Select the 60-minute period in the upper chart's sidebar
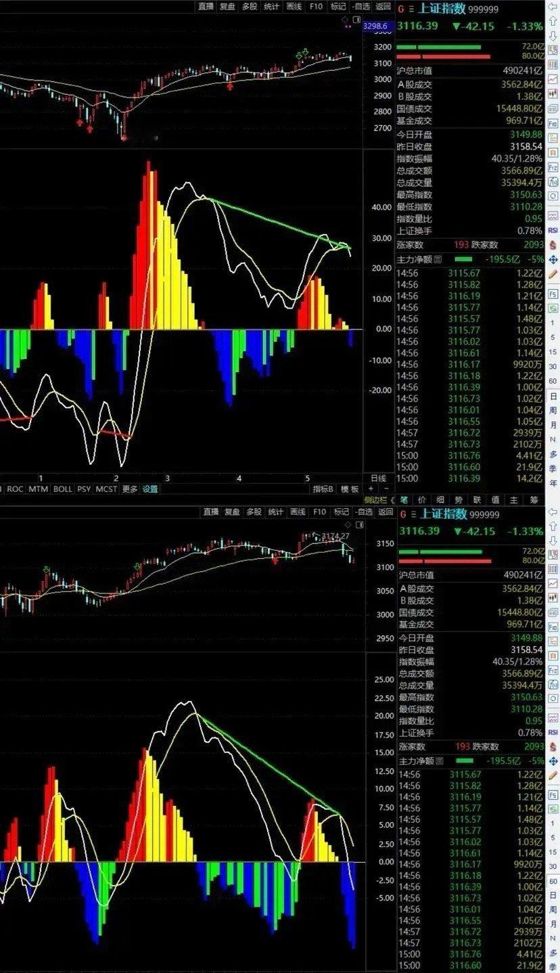Screen dimensions: 560x973 coord(553,380)
